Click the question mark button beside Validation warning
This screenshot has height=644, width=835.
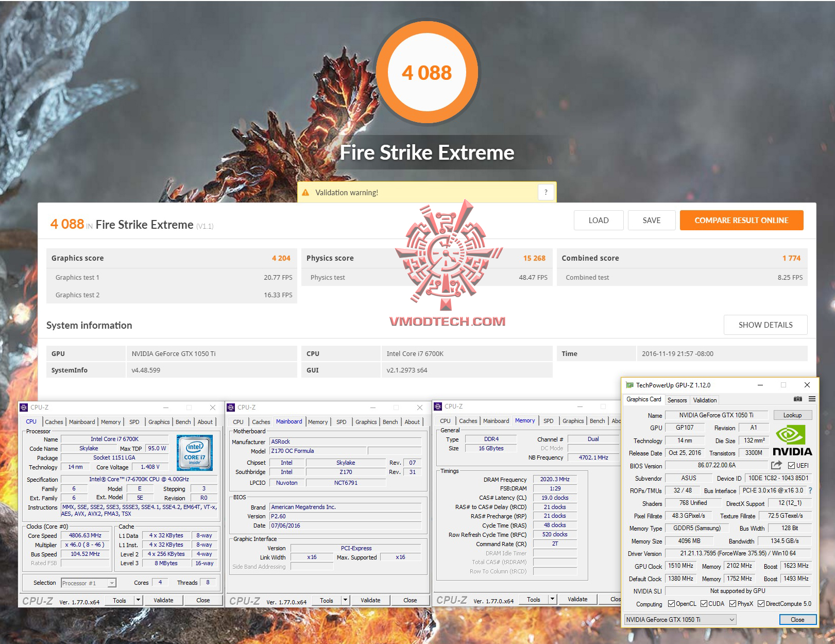(546, 192)
